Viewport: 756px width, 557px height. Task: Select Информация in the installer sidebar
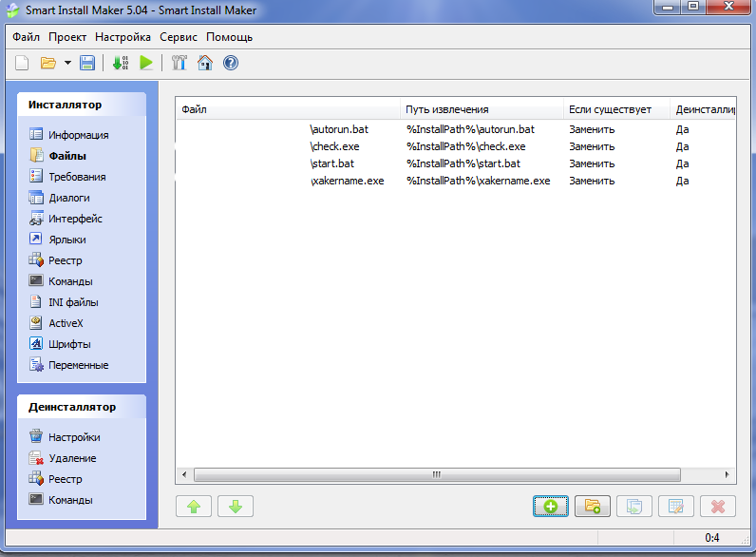tap(78, 135)
